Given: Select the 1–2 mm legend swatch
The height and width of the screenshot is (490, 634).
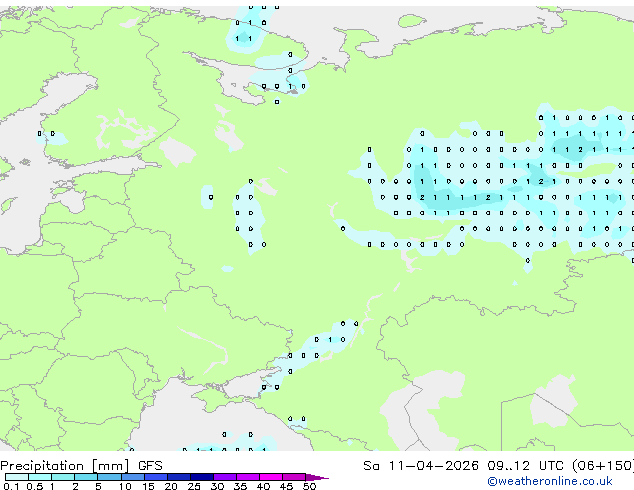Looking at the screenshot, I should [63, 477].
